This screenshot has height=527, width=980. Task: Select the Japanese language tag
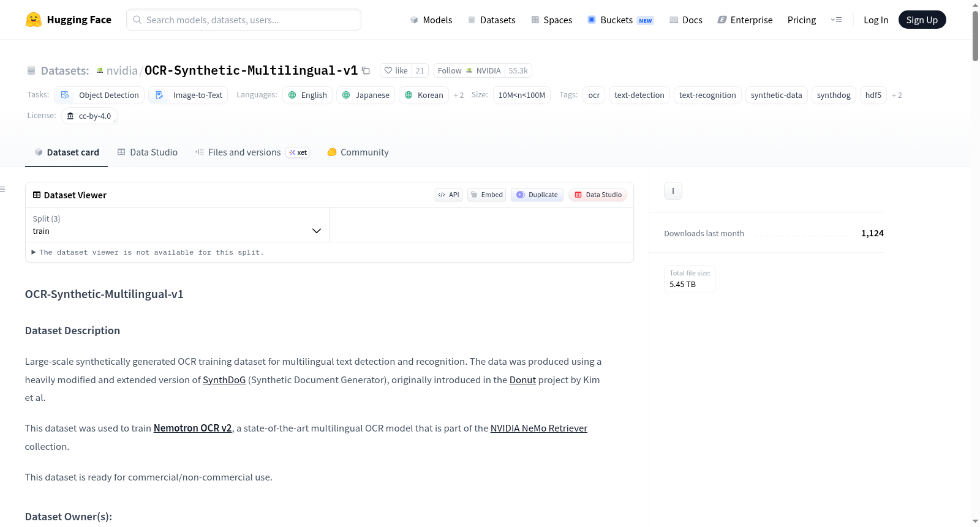coord(366,95)
